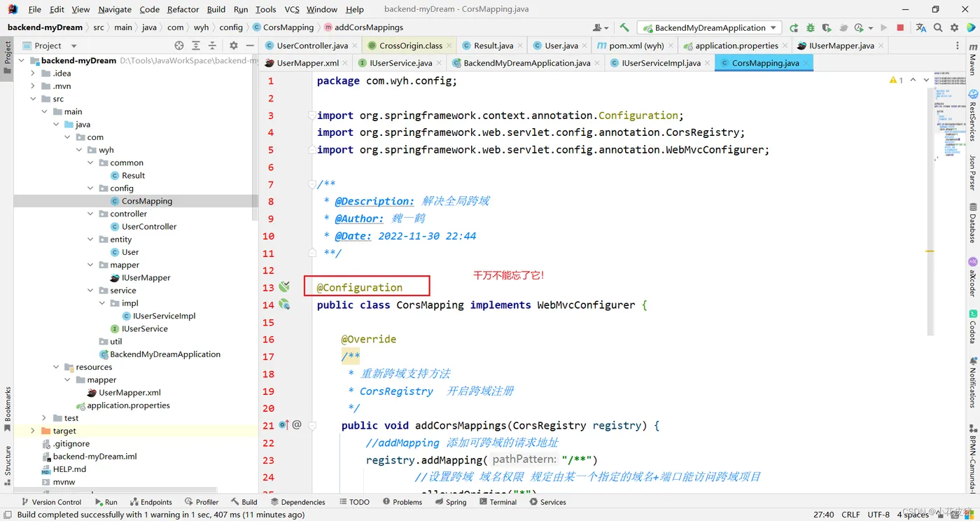
Task: Open the Endpoints tool window
Action: click(x=151, y=502)
